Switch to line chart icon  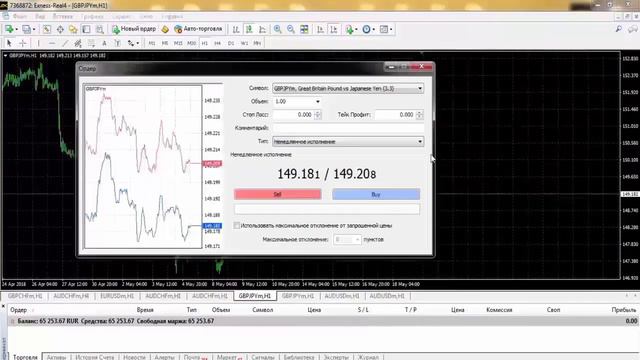pyautogui.click(x=262, y=29)
